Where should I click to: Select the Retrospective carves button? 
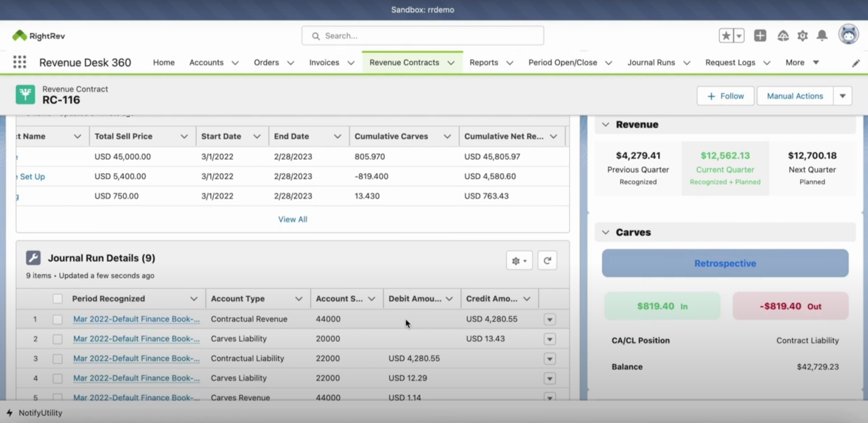(725, 263)
